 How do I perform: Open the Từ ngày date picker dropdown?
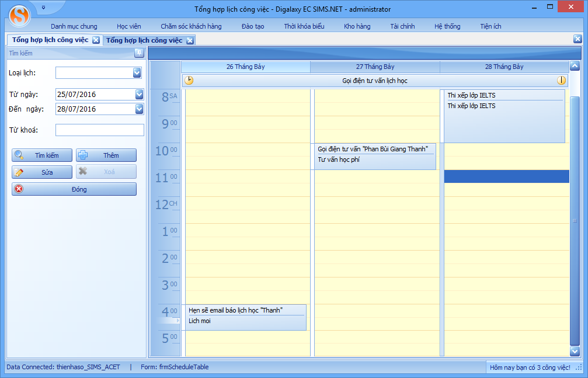(x=139, y=94)
